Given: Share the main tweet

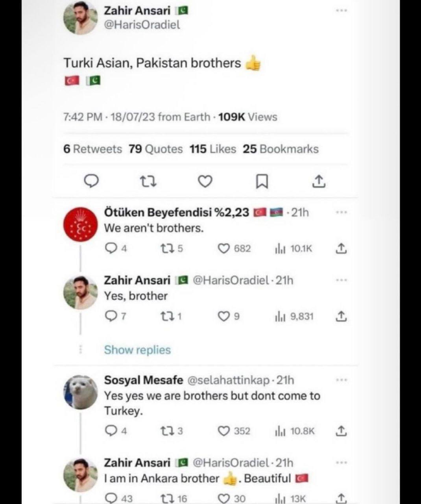Looking at the screenshot, I should point(319,181).
